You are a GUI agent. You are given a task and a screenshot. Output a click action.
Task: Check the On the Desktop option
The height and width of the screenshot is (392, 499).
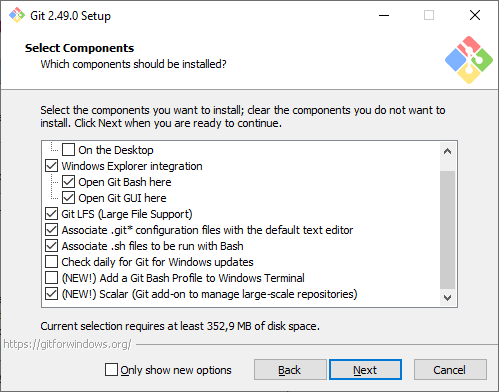[x=68, y=150]
